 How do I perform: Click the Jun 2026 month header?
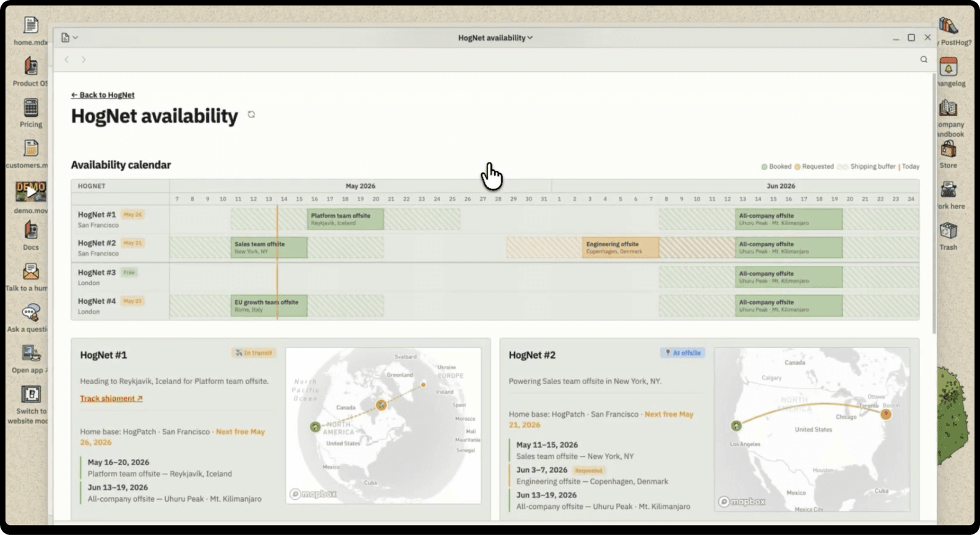tap(781, 186)
